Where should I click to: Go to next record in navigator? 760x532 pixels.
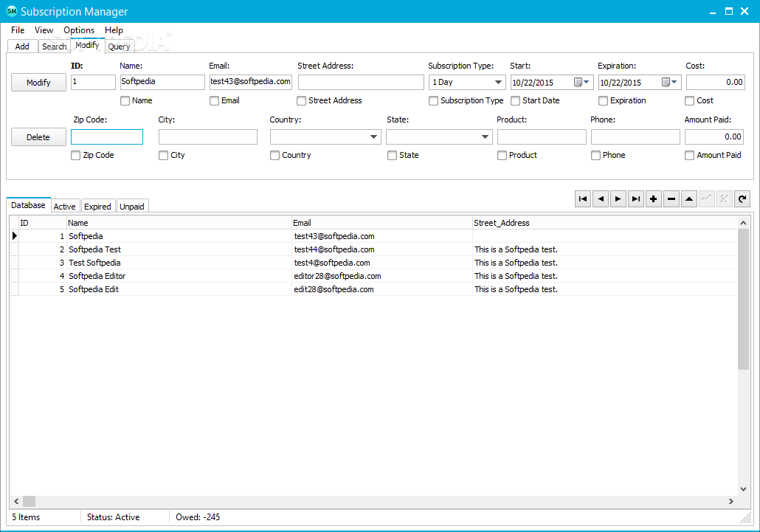pyautogui.click(x=618, y=198)
